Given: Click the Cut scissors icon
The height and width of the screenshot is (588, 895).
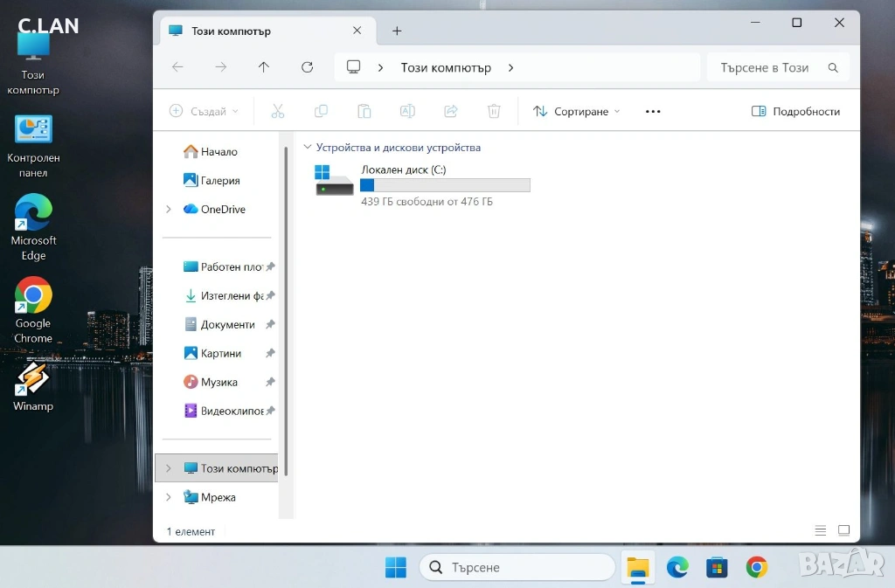Looking at the screenshot, I should pos(278,111).
